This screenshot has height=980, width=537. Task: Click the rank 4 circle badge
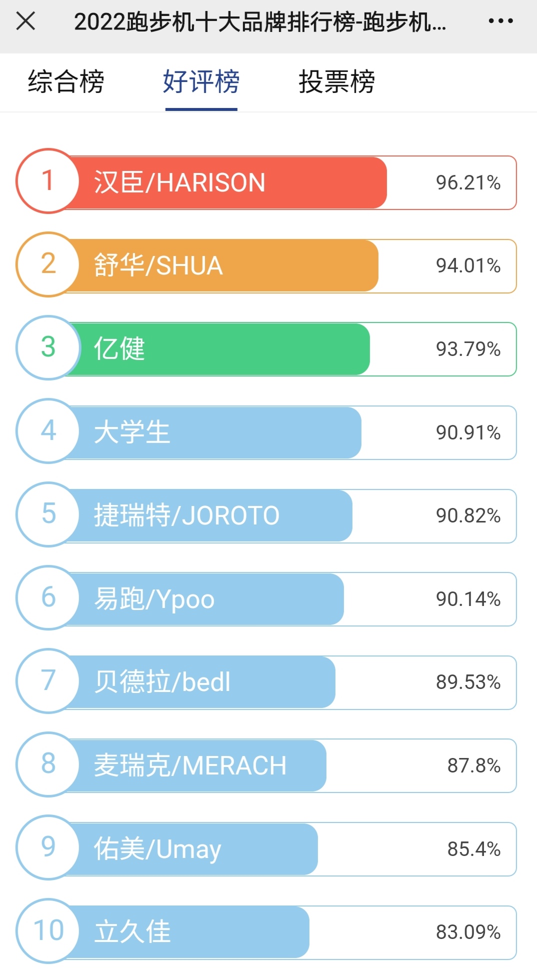coord(48,431)
